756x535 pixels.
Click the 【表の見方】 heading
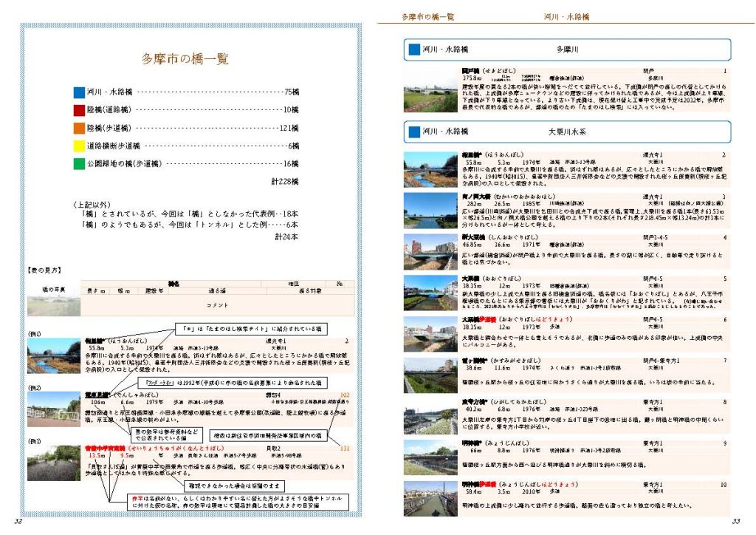tap(45, 270)
